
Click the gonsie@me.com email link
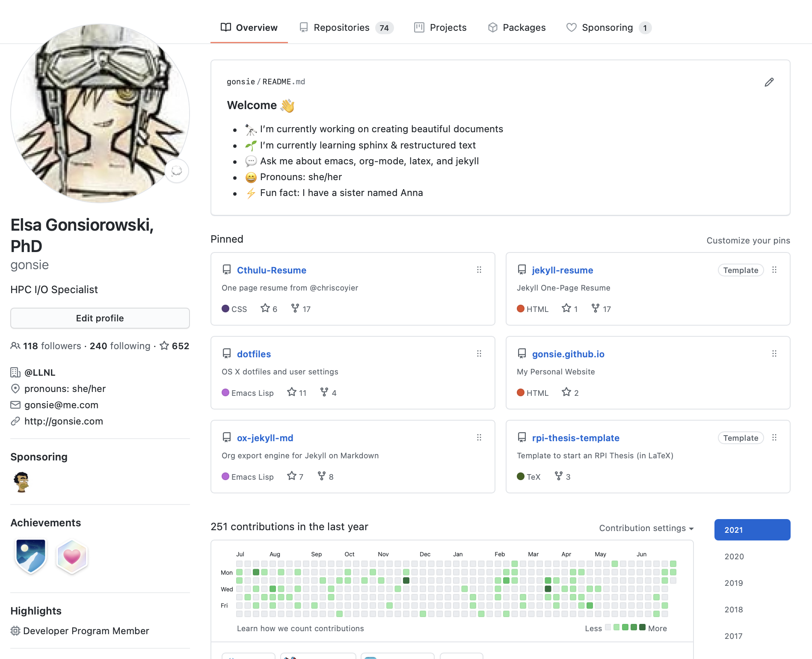61,405
